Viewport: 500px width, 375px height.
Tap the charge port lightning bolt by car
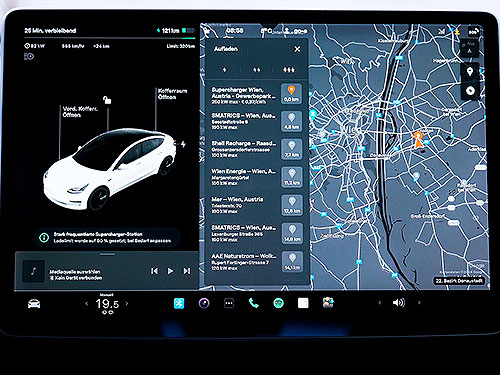[x=183, y=144]
